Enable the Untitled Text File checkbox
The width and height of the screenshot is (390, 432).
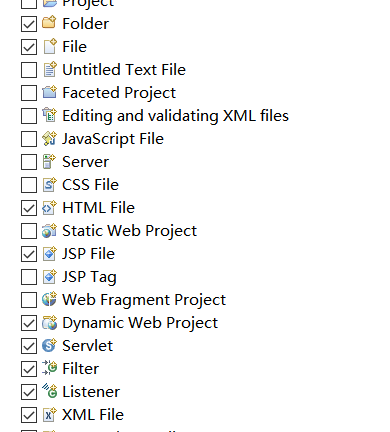coord(29,70)
